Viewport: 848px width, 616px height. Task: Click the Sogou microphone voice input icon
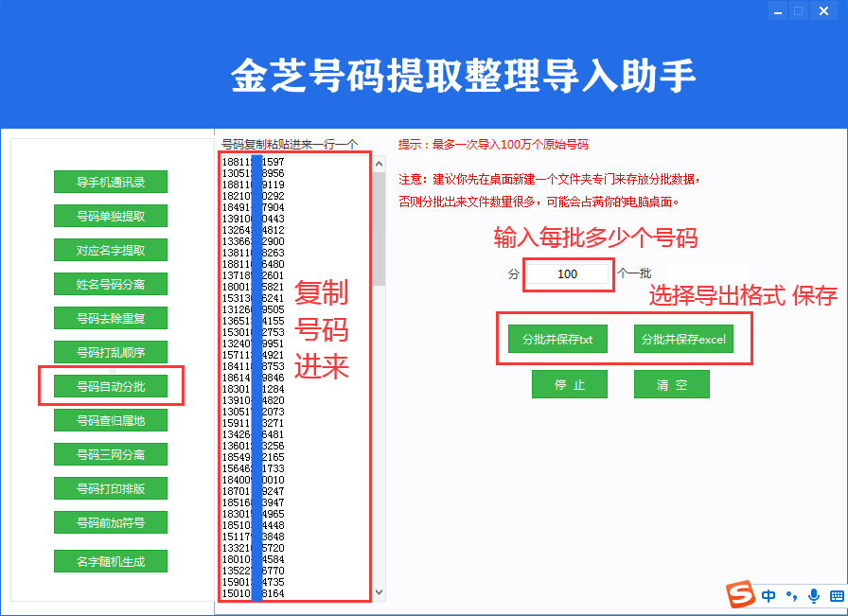tap(813, 597)
